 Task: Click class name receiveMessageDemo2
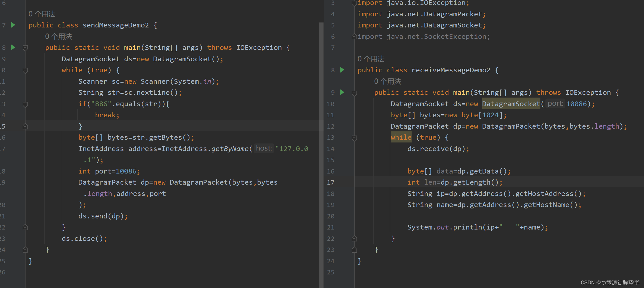click(x=451, y=70)
